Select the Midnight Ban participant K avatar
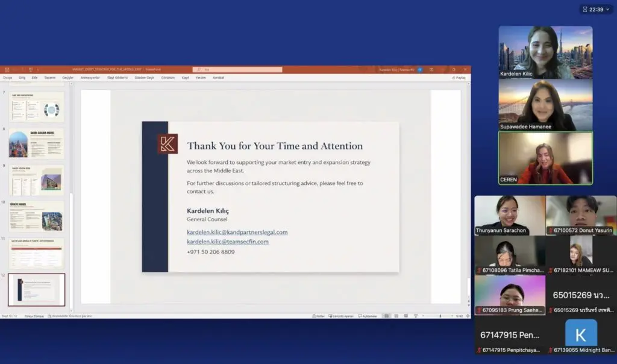The image size is (617, 364). [x=581, y=333]
